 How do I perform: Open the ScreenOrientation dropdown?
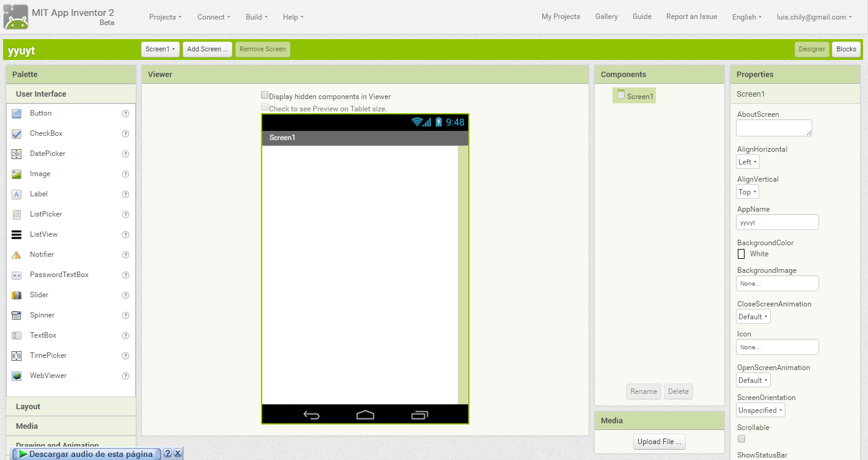[x=760, y=410]
